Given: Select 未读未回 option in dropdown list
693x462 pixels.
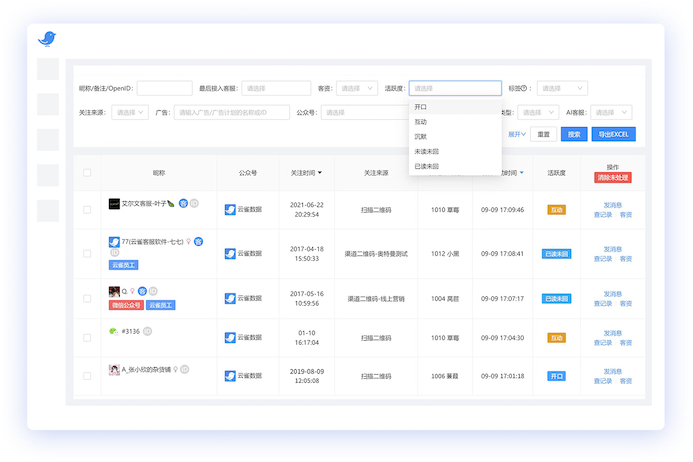Looking at the screenshot, I should pos(426,151).
